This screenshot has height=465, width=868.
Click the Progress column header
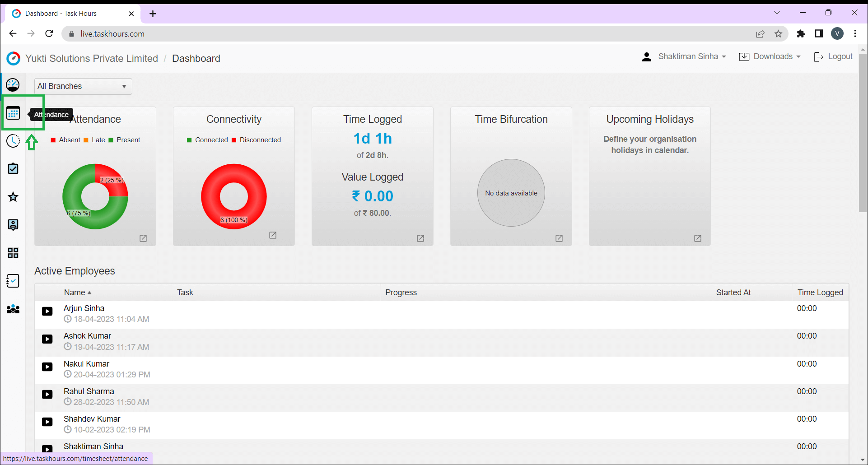tap(401, 293)
